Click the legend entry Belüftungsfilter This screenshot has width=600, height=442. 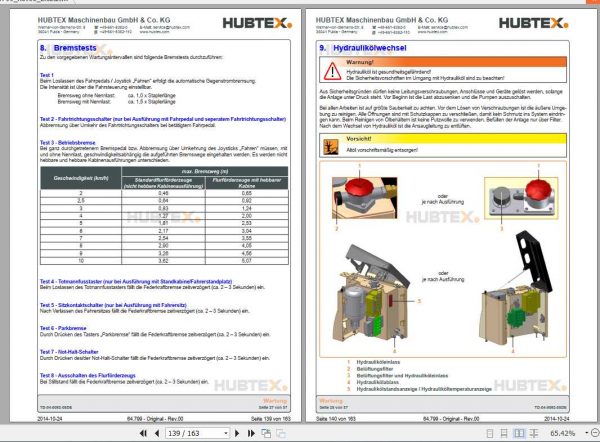click(x=375, y=369)
